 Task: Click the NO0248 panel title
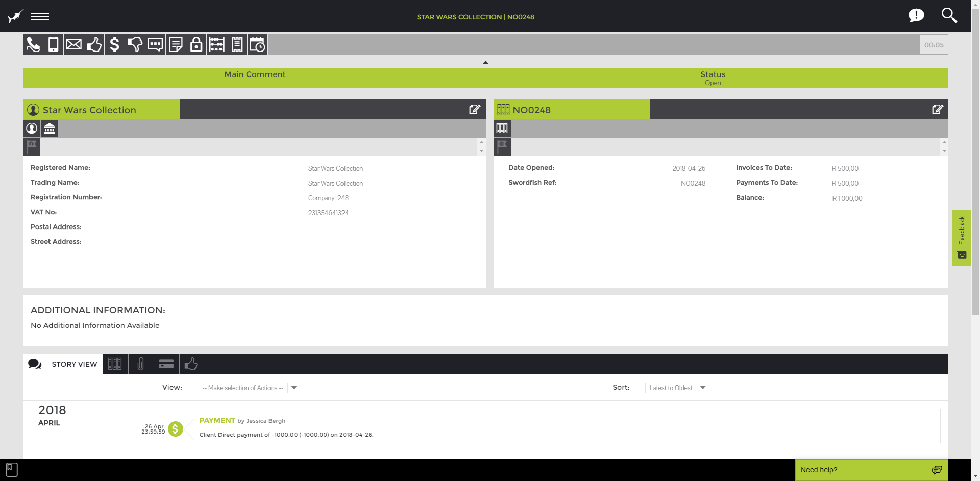(x=531, y=110)
